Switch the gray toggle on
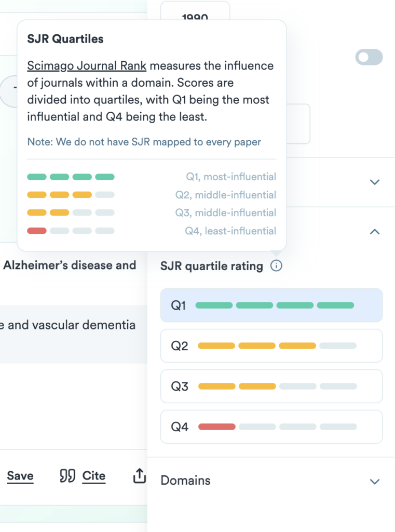395x532 pixels. 369,57
